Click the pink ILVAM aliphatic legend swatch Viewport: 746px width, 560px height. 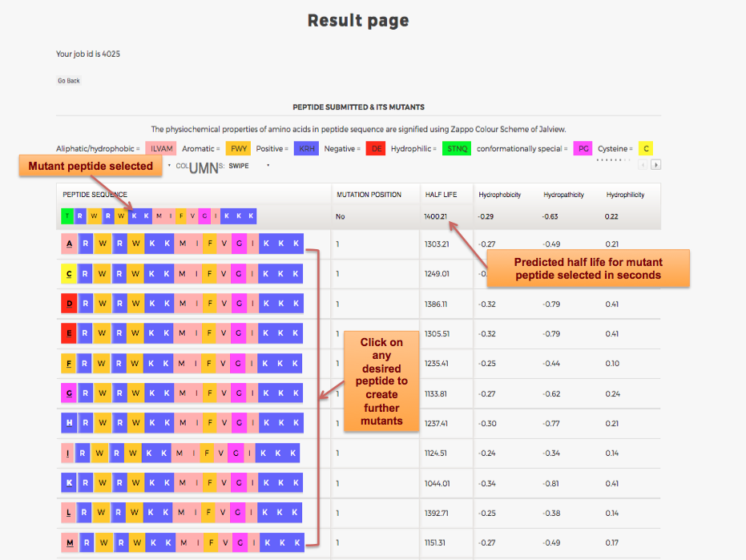(161, 148)
